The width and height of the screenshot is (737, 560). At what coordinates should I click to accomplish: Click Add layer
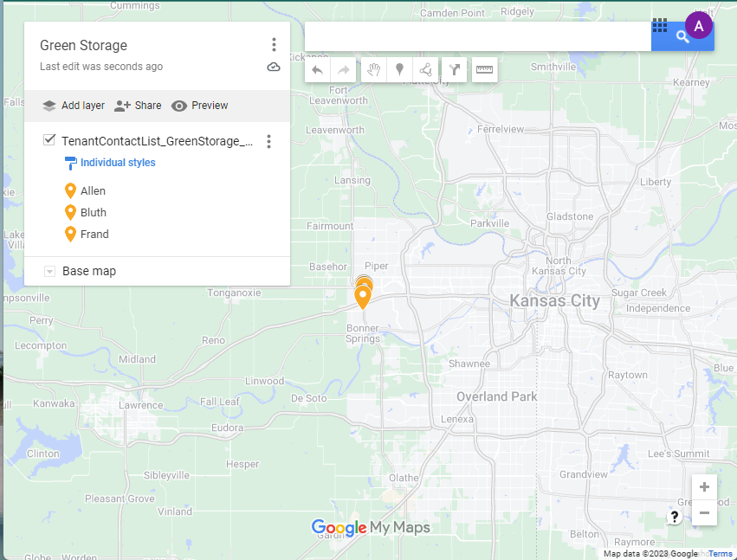74,106
